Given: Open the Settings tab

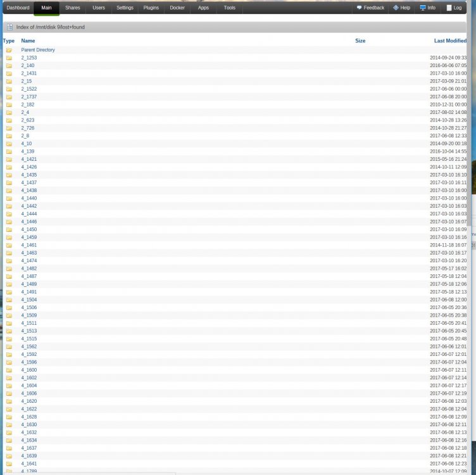Looking at the screenshot, I should [125, 8].
